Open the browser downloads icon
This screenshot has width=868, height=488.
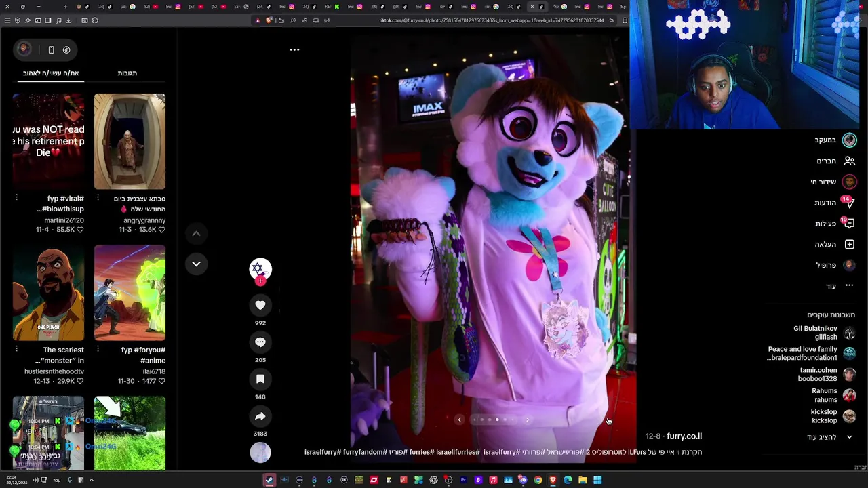coord(68,20)
